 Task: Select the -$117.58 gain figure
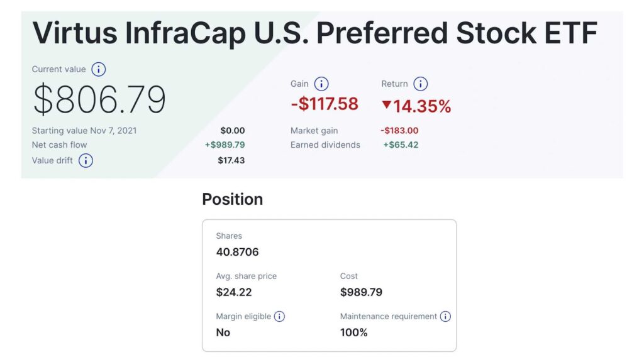pyautogui.click(x=325, y=104)
